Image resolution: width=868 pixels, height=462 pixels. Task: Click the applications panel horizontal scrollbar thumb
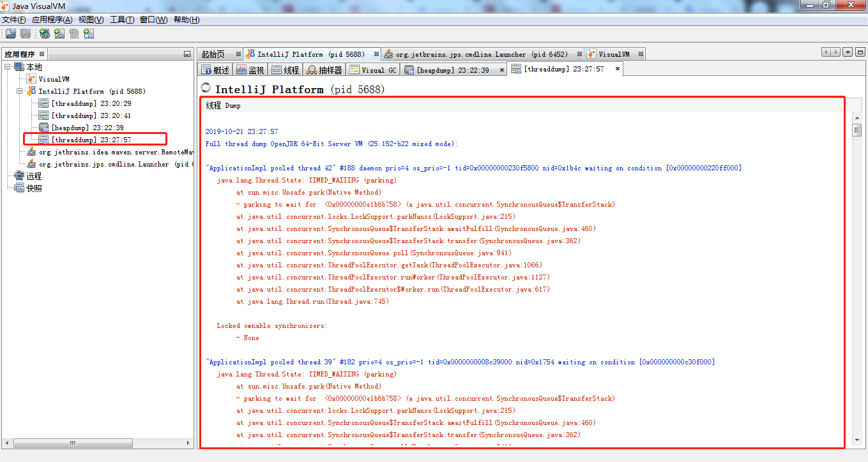tap(74, 442)
